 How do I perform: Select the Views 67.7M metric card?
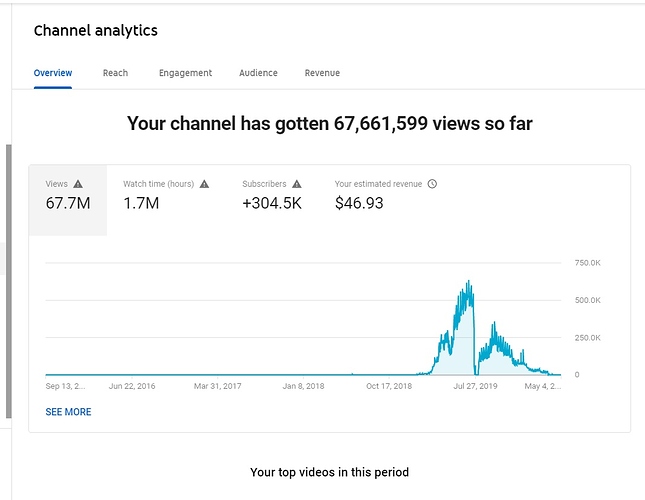tap(67, 200)
